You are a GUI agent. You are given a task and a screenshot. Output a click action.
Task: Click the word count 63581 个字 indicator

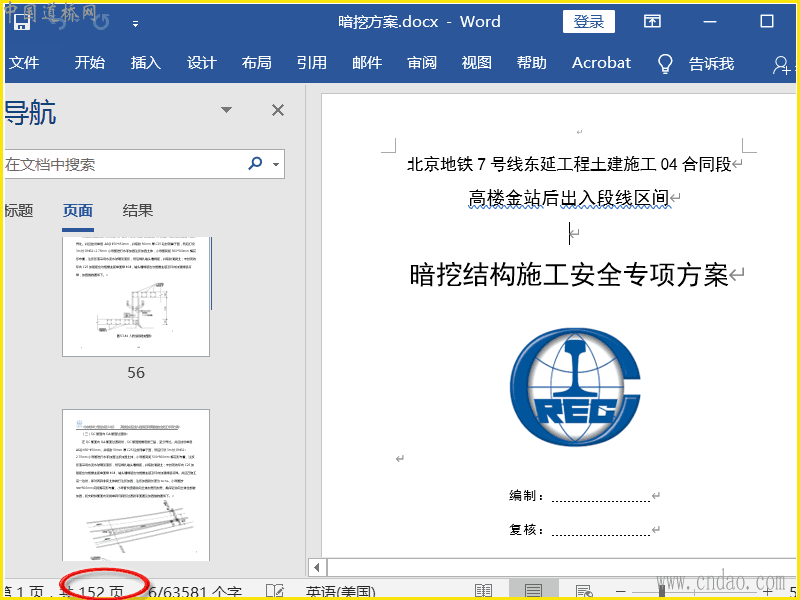[x=195, y=592]
